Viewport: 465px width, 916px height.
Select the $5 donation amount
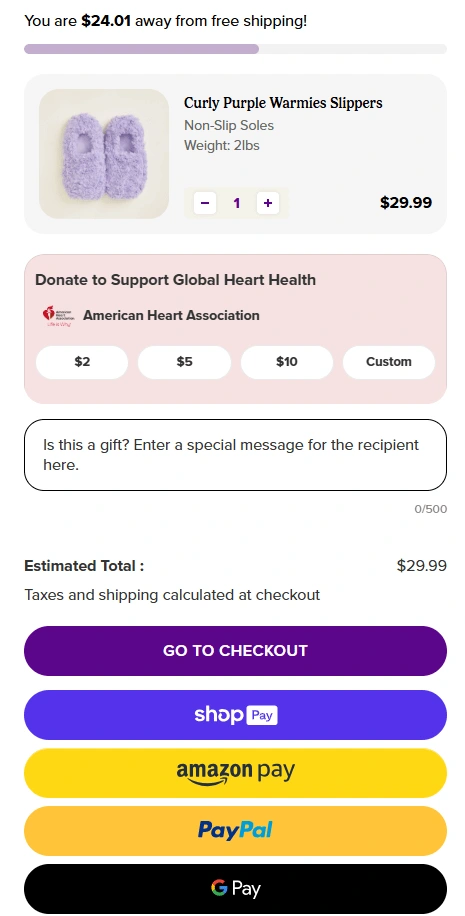[x=185, y=362]
